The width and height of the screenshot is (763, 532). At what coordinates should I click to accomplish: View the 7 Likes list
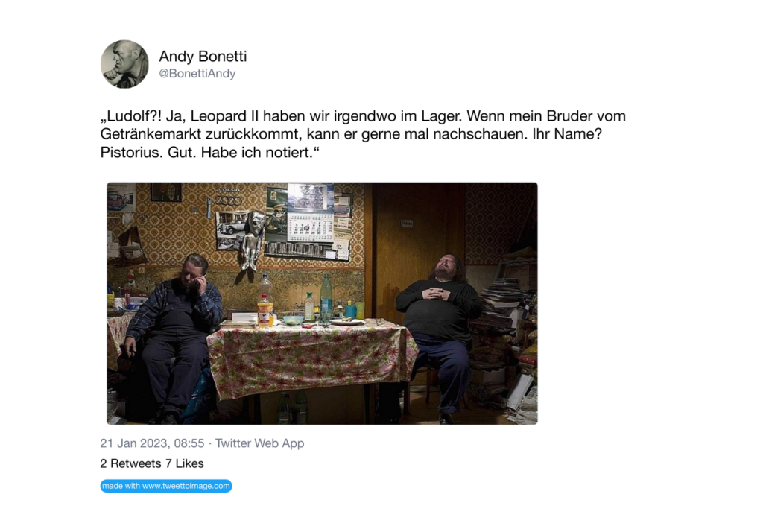point(185,463)
